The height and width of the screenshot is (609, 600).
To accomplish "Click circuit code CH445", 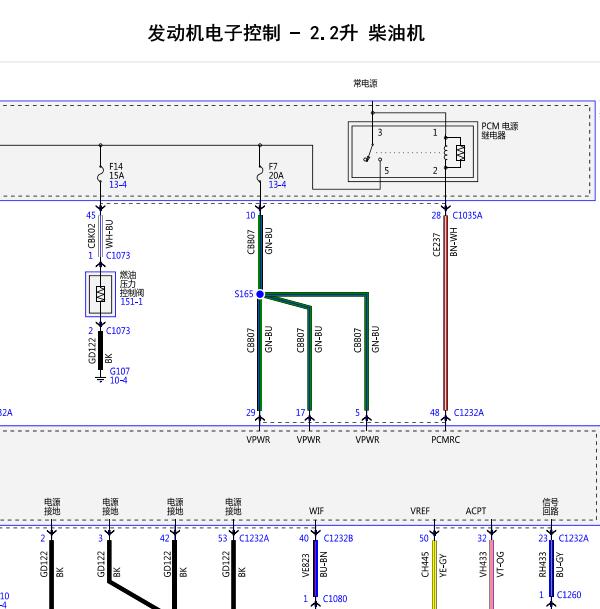I will [425, 565].
